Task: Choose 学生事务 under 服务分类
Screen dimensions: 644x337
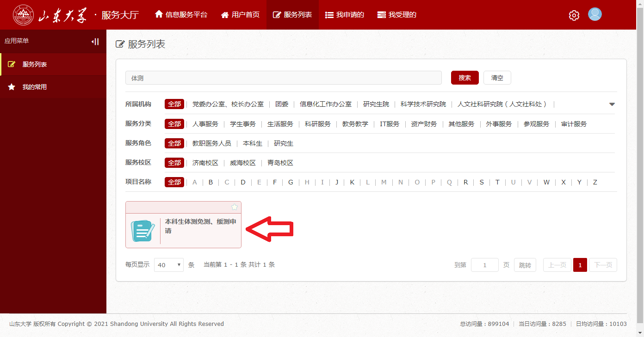Action: (x=243, y=124)
